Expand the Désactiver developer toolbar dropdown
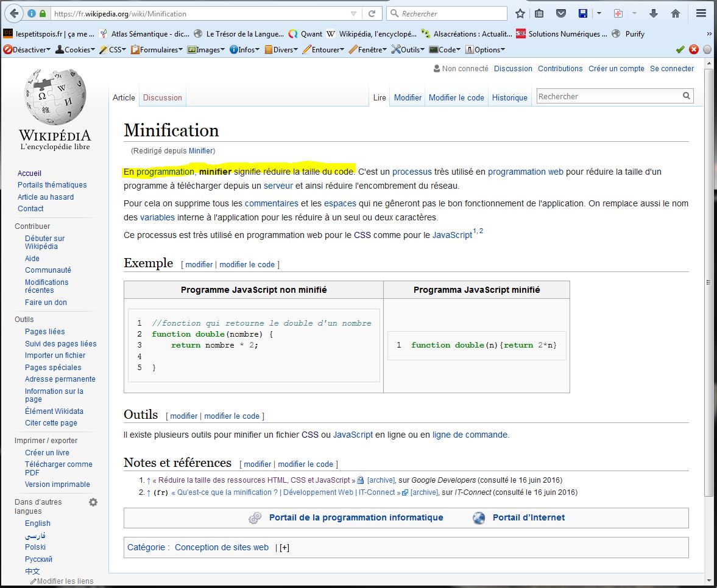 27,50
